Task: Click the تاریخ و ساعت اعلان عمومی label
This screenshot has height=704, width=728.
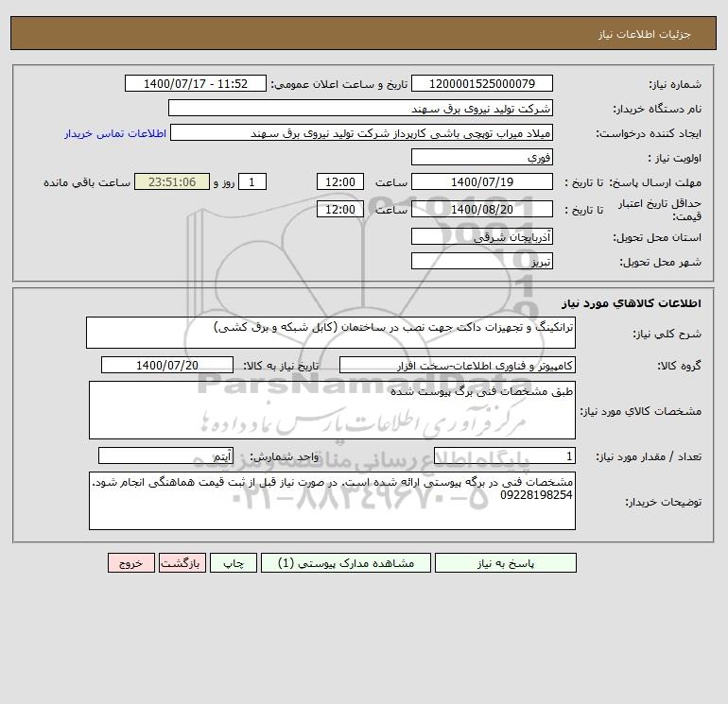Action: pyautogui.click(x=338, y=84)
